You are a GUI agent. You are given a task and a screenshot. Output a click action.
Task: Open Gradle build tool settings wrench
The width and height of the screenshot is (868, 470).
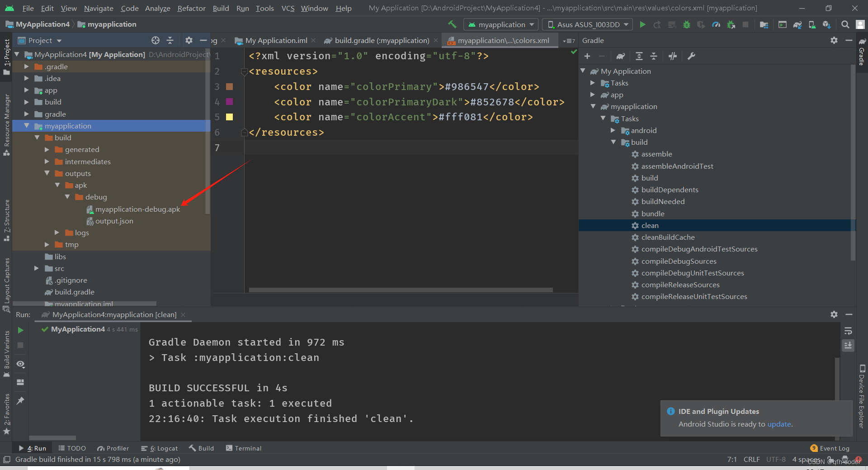[x=691, y=56]
